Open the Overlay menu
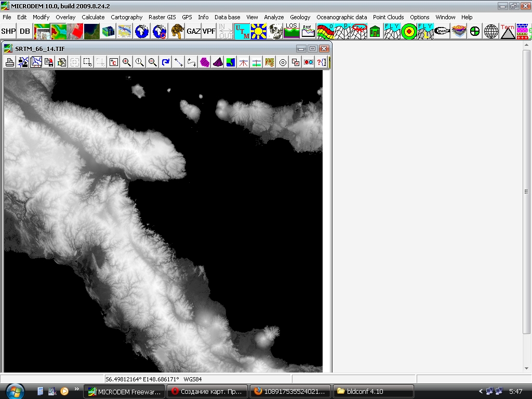This screenshot has height=399, width=532. (x=65, y=17)
